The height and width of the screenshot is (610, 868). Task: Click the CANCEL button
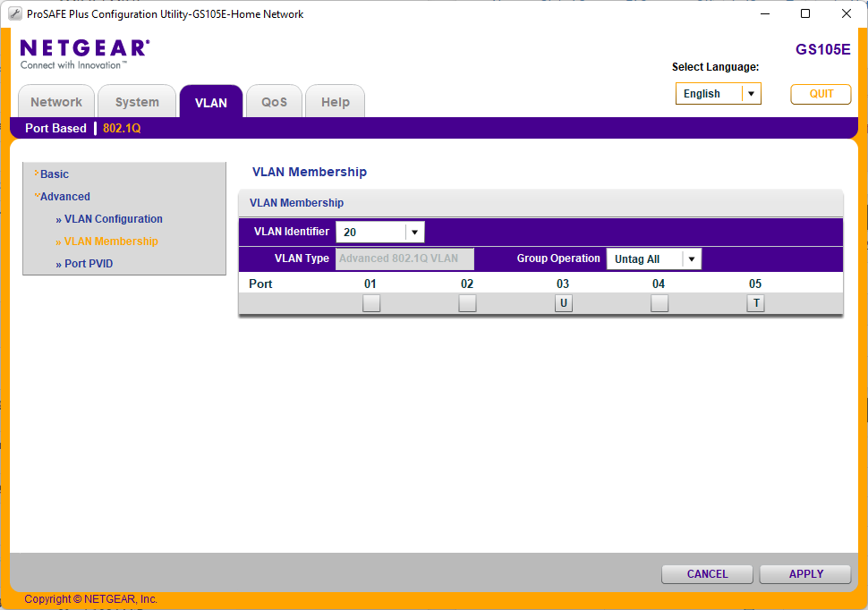[707, 574]
